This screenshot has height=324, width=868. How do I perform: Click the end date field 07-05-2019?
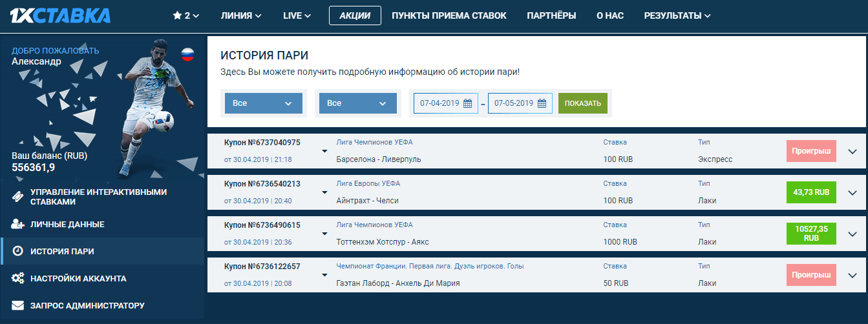[x=520, y=103]
